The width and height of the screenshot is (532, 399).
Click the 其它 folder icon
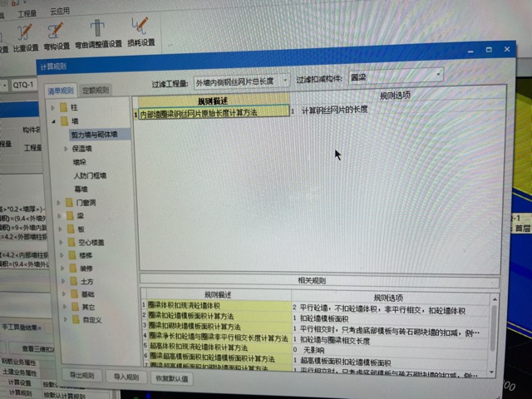76,307
